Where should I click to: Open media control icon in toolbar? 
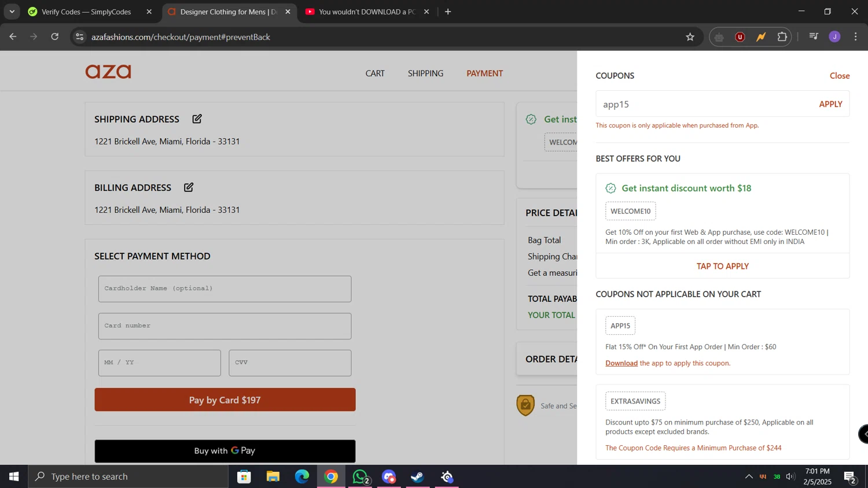tap(814, 37)
